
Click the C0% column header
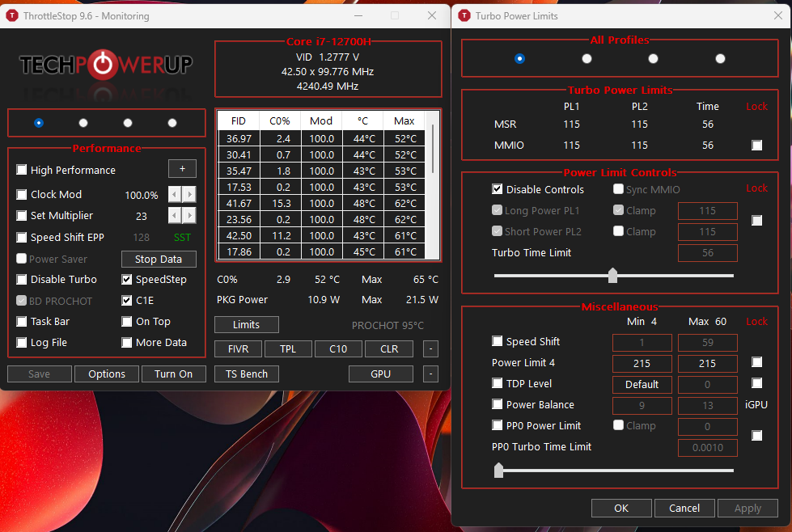[x=280, y=121]
